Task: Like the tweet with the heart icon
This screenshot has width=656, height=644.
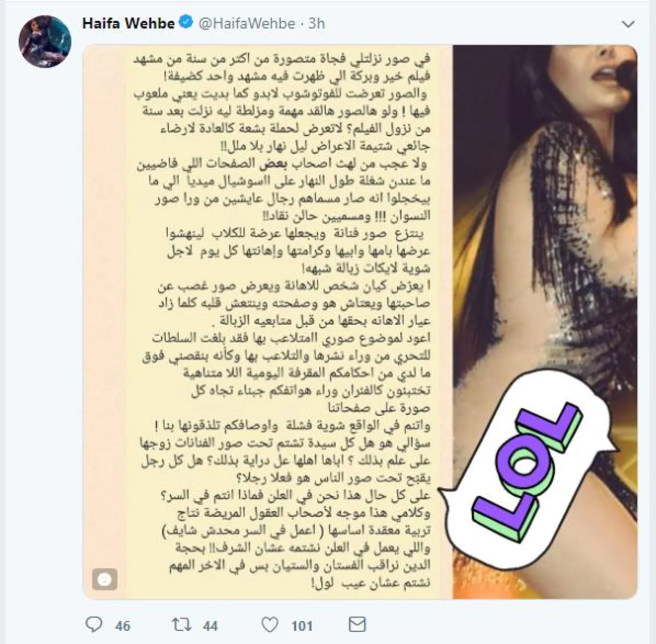Action: click(270, 624)
